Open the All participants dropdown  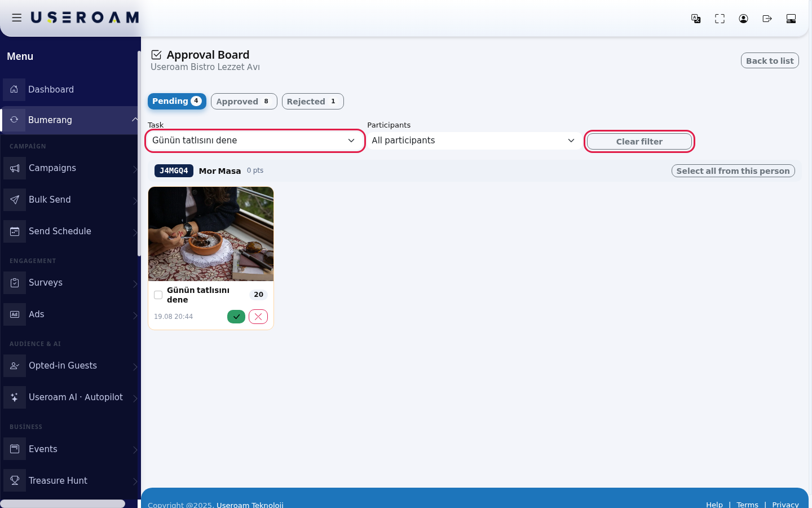point(474,141)
